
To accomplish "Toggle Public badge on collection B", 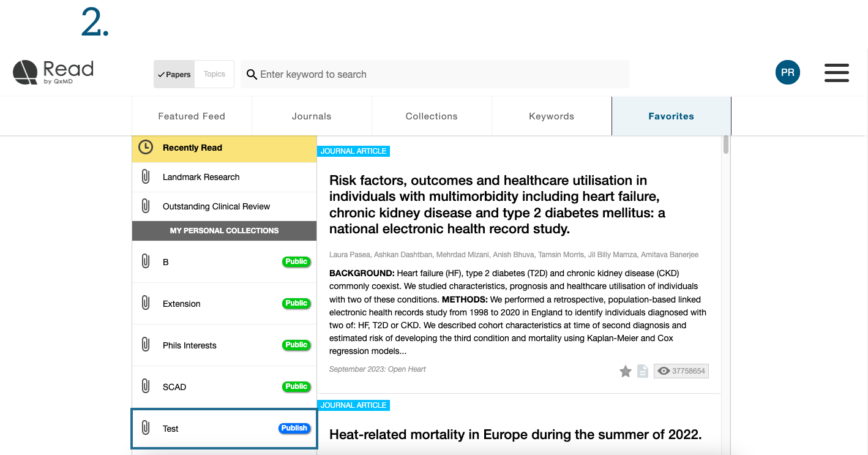I will 296,261.
